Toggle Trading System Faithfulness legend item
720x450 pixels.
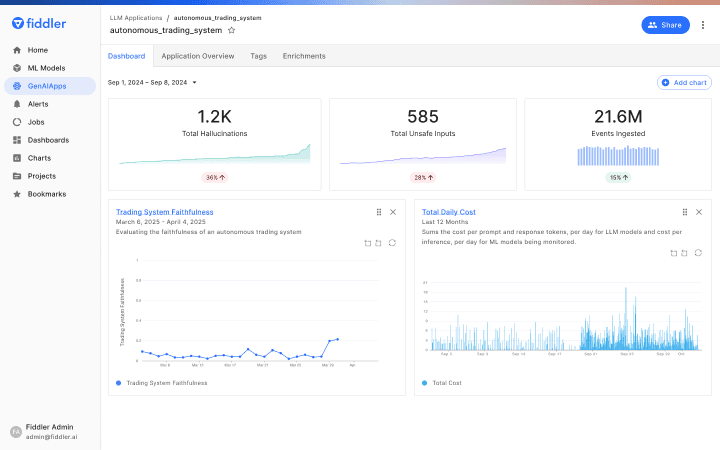click(x=162, y=383)
